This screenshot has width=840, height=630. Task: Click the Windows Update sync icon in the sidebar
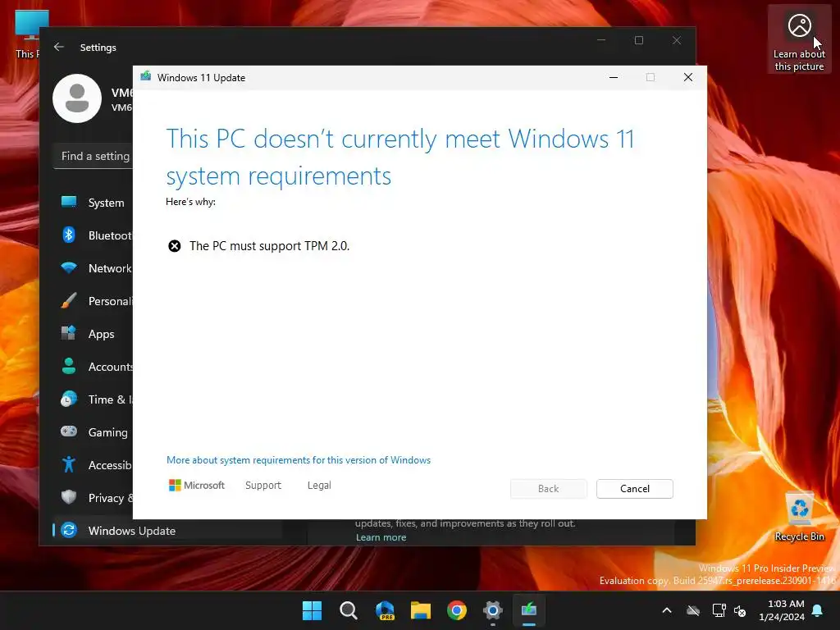tap(69, 531)
